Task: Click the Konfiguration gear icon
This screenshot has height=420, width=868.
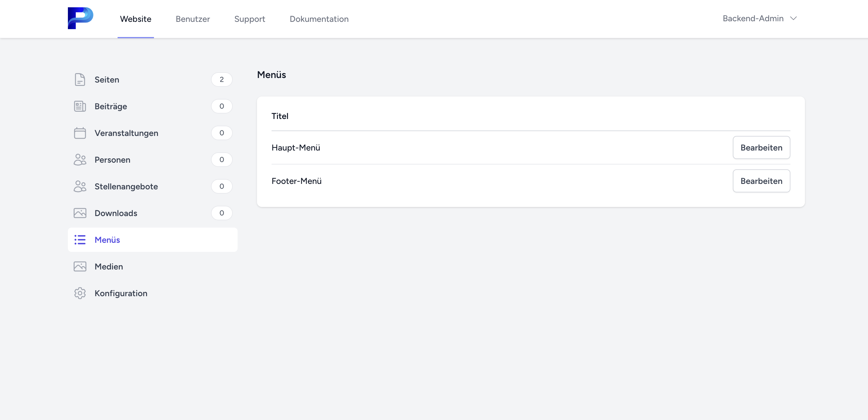Action: point(80,293)
